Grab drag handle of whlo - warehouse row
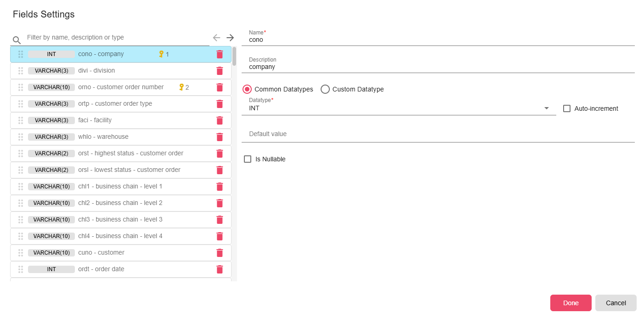 pyautogui.click(x=21, y=137)
